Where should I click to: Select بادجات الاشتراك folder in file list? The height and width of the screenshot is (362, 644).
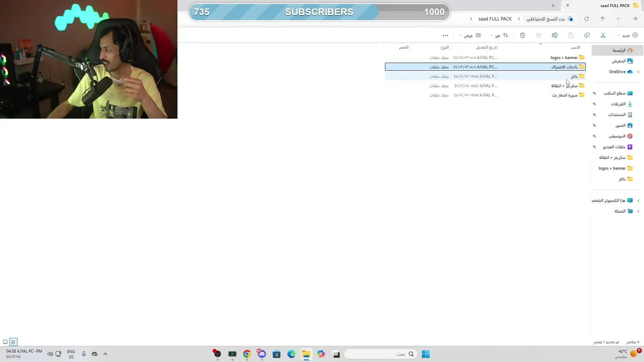(x=485, y=67)
